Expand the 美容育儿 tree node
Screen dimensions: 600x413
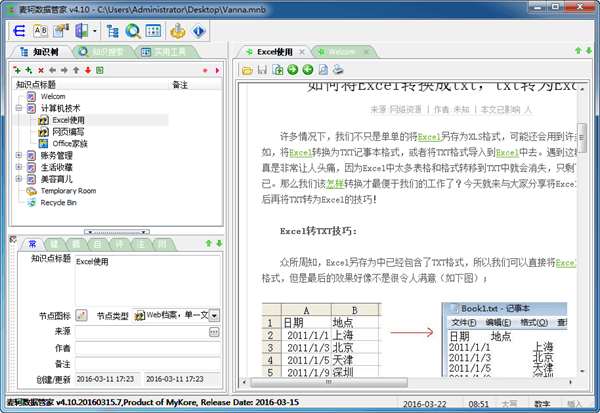pos(19,179)
